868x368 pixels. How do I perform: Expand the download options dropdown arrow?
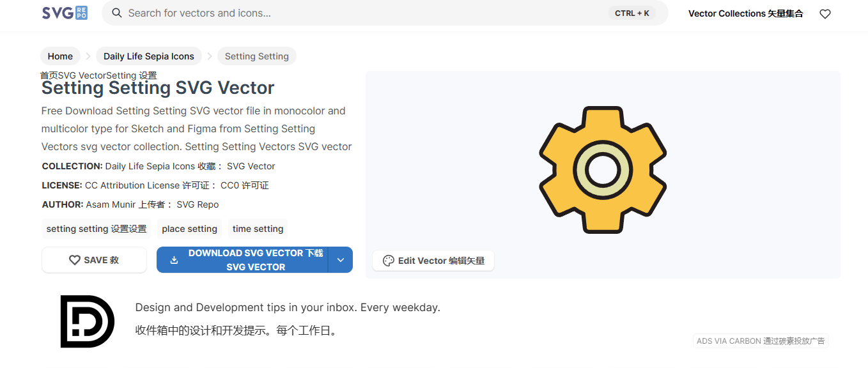[x=341, y=260]
